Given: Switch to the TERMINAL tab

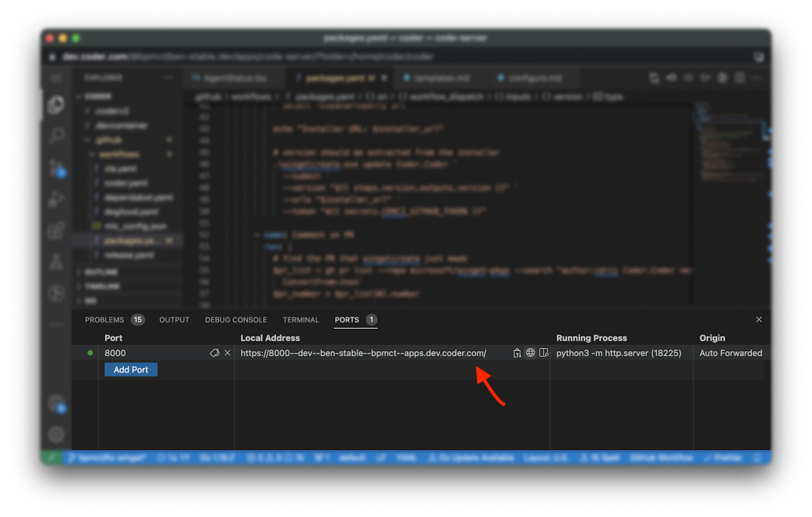Looking at the screenshot, I should point(301,320).
